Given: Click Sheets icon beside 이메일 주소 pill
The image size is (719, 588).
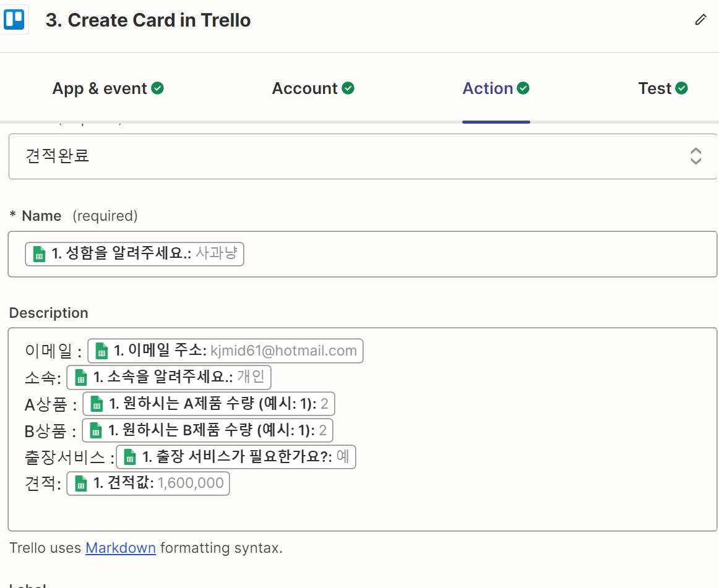Looking at the screenshot, I should (x=101, y=351).
